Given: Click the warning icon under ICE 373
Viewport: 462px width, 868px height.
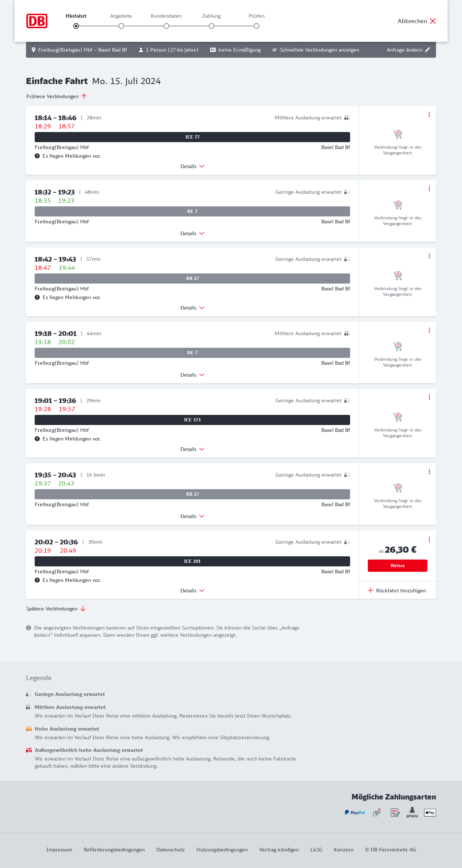Looking at the screenshot, I should point(37,439).
